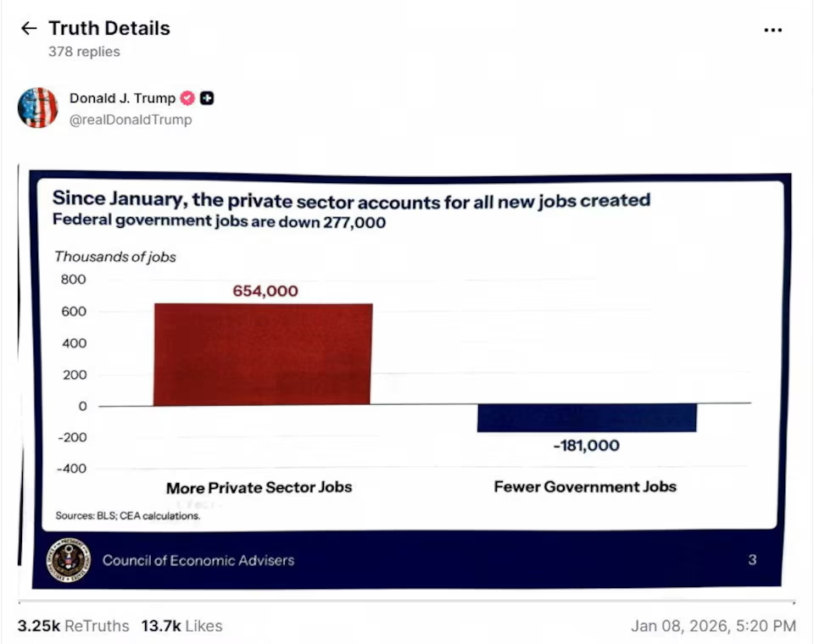
Task: View the 378 replies link
Action: (84, 52)
